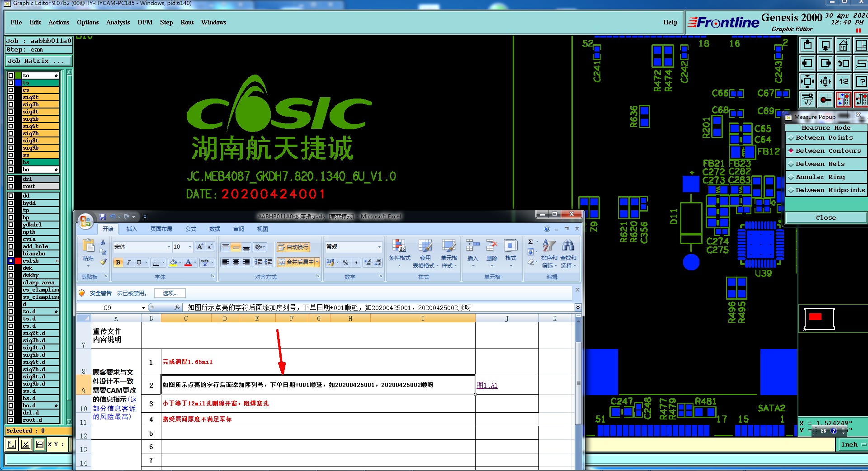Click the Excel Office round button

(85, 221)
